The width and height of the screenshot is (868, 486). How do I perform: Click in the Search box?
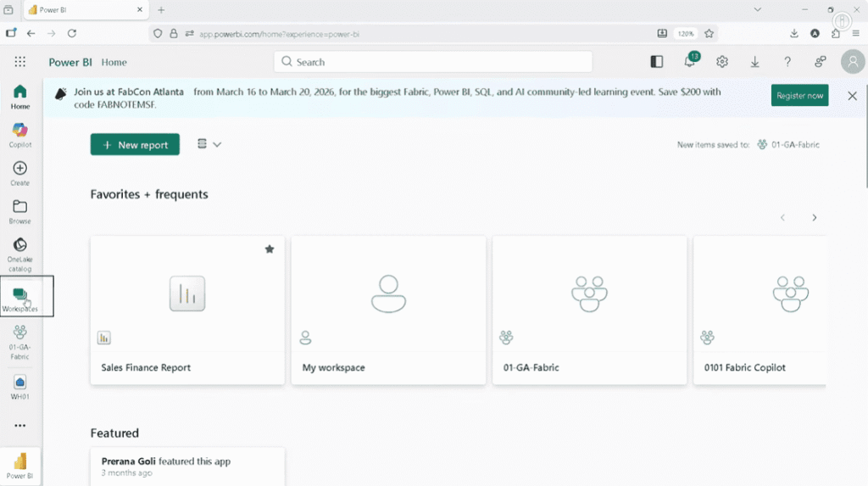(432, 62)
